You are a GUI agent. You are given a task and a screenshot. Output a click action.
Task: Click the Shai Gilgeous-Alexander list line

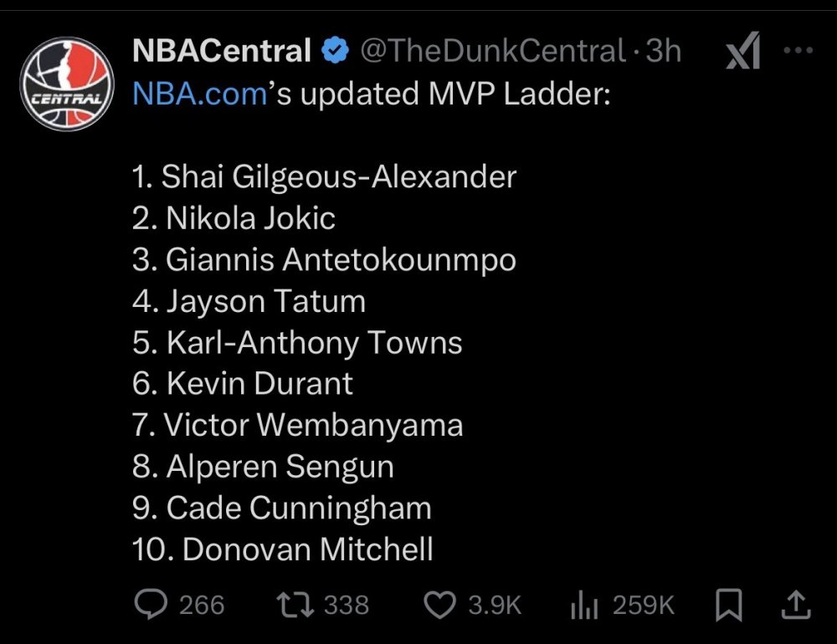coord(324,176)
